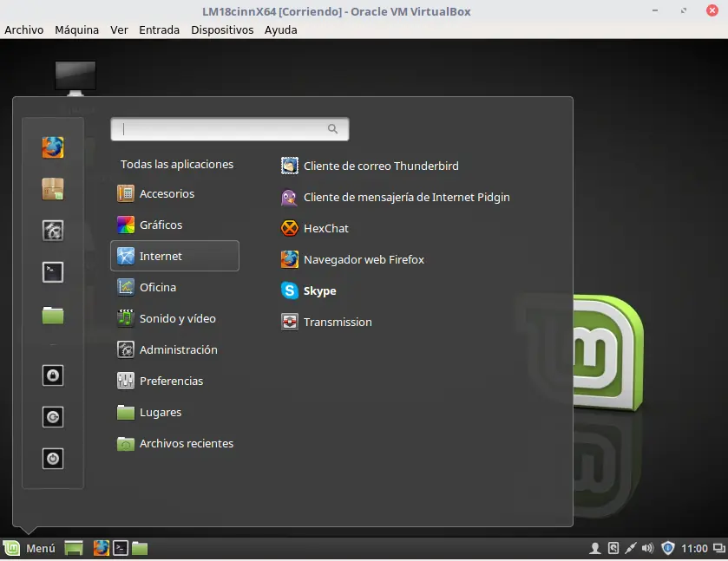Select the Accesorios category
Image resolution: width=728 pixels, height=561 pixels.
pyautogui.click(x=174, y=193)
